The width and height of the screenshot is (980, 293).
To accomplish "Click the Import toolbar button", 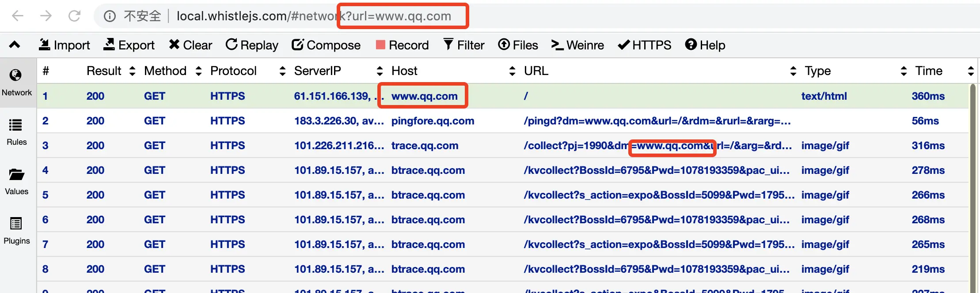I will (x=64, y=45).
